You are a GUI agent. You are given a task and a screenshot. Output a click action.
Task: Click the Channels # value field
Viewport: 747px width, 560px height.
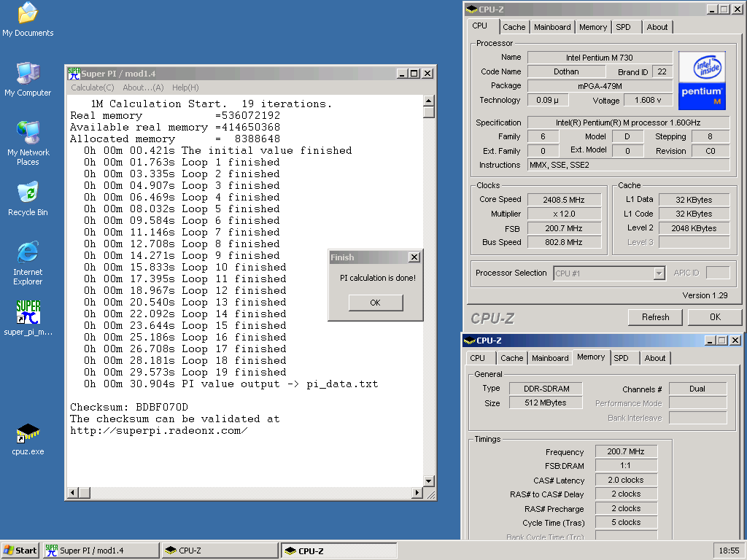697,389
